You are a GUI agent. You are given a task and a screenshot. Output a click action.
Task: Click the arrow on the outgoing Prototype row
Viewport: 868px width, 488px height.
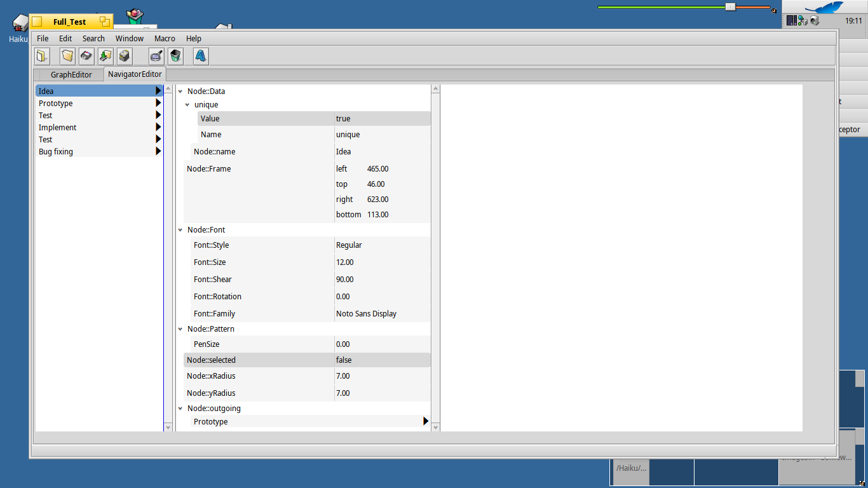pos(426,421)
